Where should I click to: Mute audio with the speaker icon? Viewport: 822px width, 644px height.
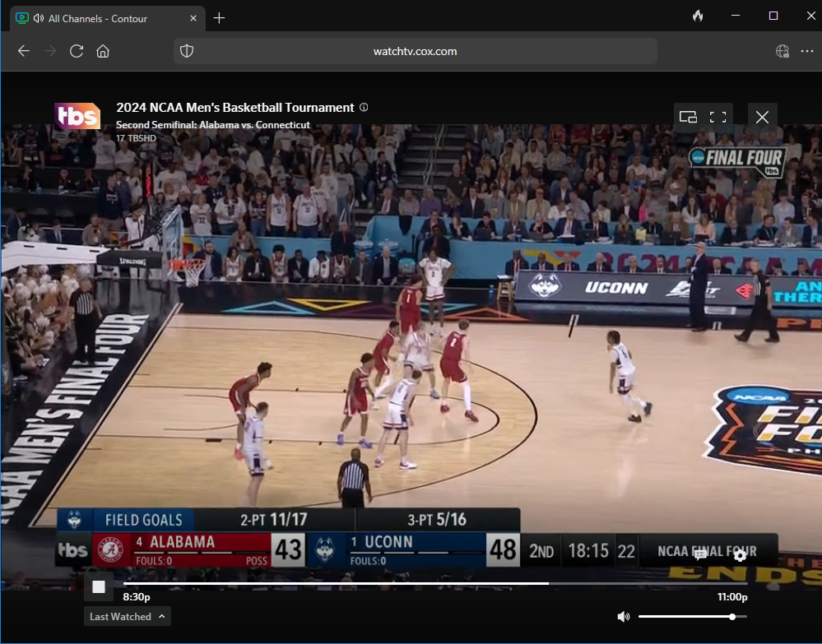point(624,617)
